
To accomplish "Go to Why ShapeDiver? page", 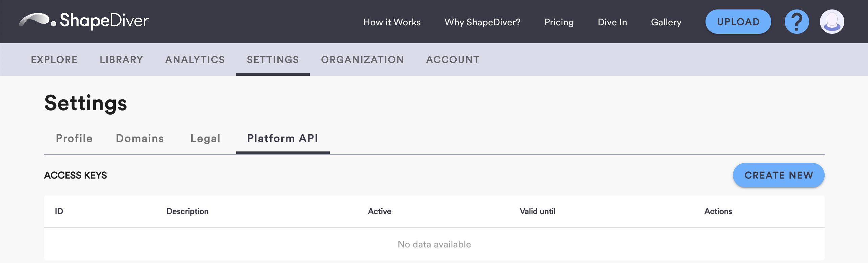I will pyautogui.click(x=482, y=22).
